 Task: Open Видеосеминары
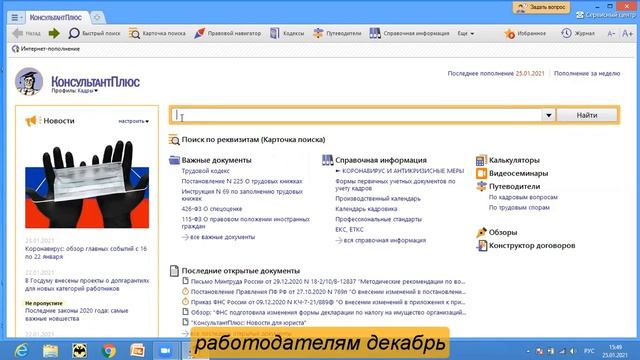click(x=518, y=173)
